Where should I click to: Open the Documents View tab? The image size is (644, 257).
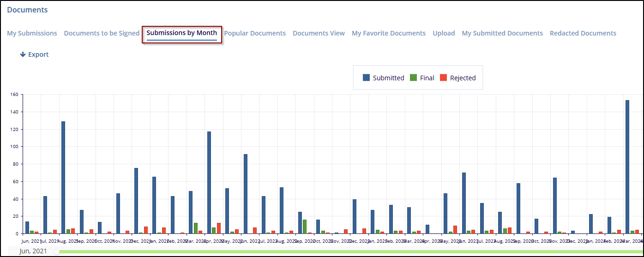[x=319, y=33]
